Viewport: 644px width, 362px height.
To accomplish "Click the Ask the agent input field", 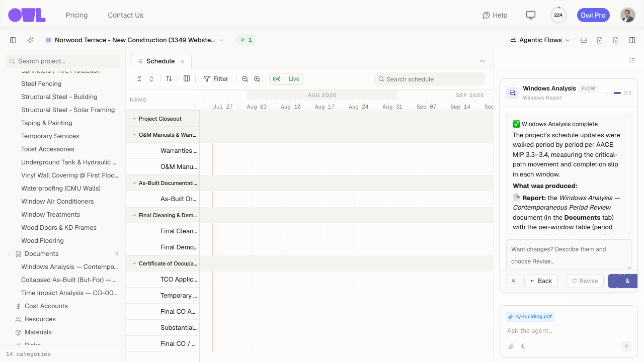I will 569,331.
